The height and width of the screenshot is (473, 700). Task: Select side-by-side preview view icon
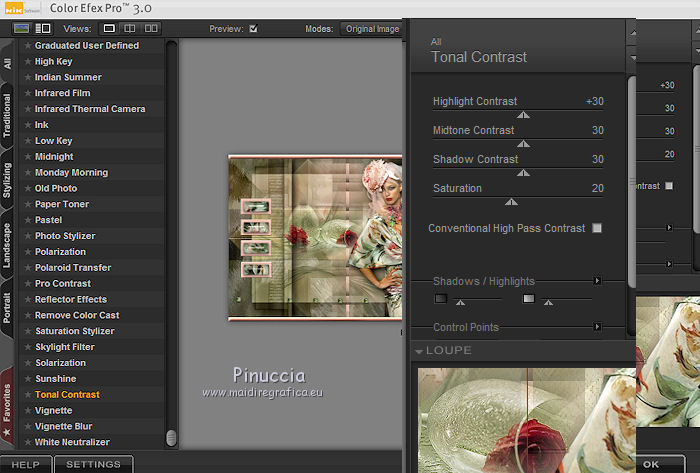151,29
